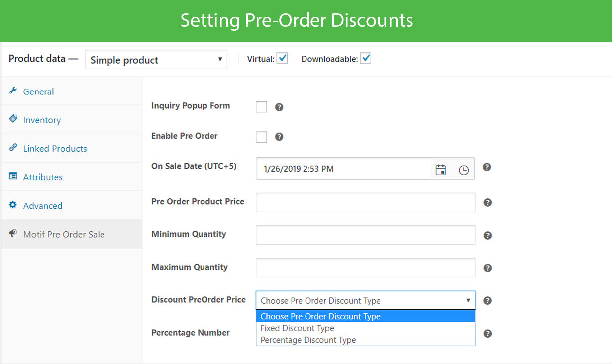Screen dimensions: 612x364
Task: Collapse the Discount PreOrder Price dropdown
Action: point(365,300)
